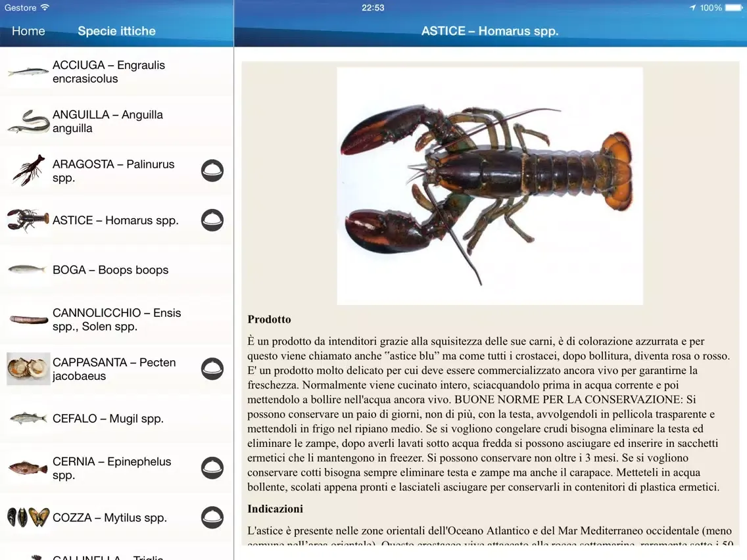Select ASTICE – Homarus spp. list row

pyautogui.click(x=117, y=220)
